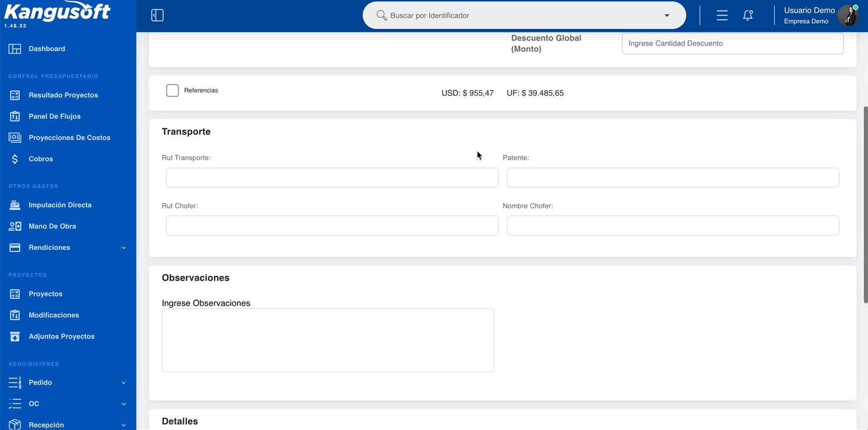Click the Descuento Global amount field
Screen dimensions: 868x430
click(x=733, y=43)
